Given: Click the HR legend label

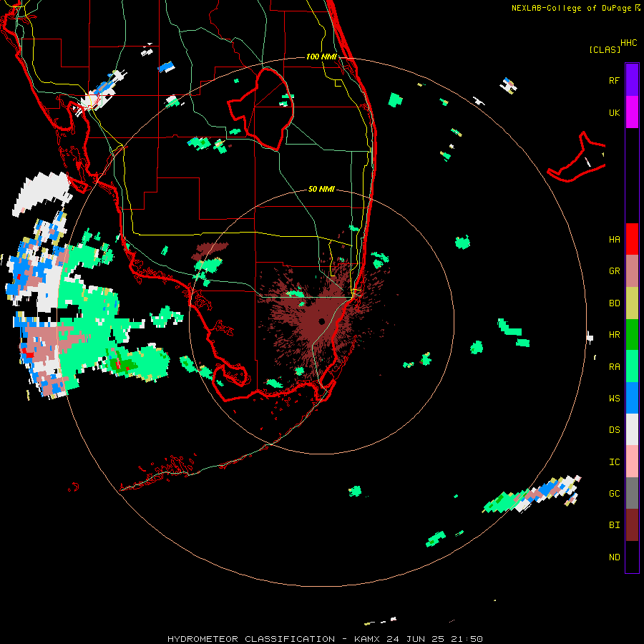Looking at the screenshot, I should [614, 335].
